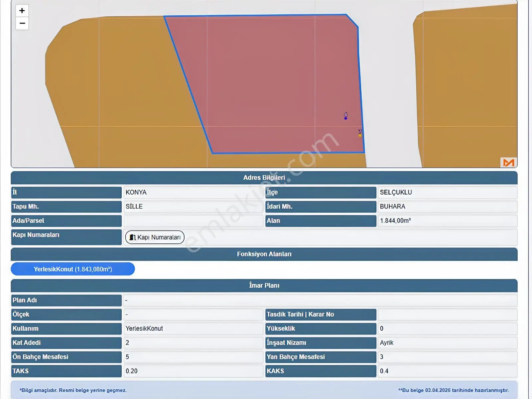Viewport: 532px width, 399px height.
Task: Click the Fonksiyon Alanları section header
Action: 264,254
